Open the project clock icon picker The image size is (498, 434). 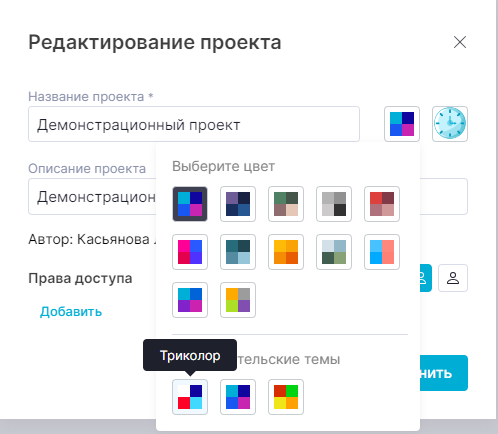(450, 124)
